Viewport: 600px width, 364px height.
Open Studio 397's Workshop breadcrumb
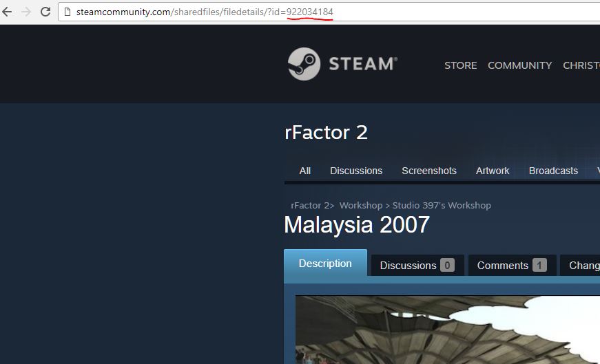click(x=442, y=205)
